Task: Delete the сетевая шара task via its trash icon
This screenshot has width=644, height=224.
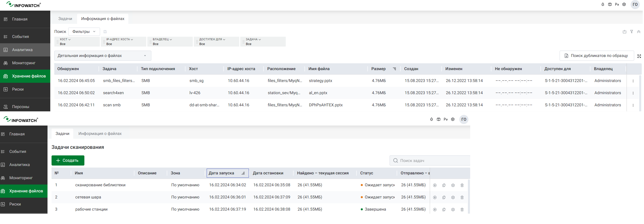Action: [x=462, y=197]
